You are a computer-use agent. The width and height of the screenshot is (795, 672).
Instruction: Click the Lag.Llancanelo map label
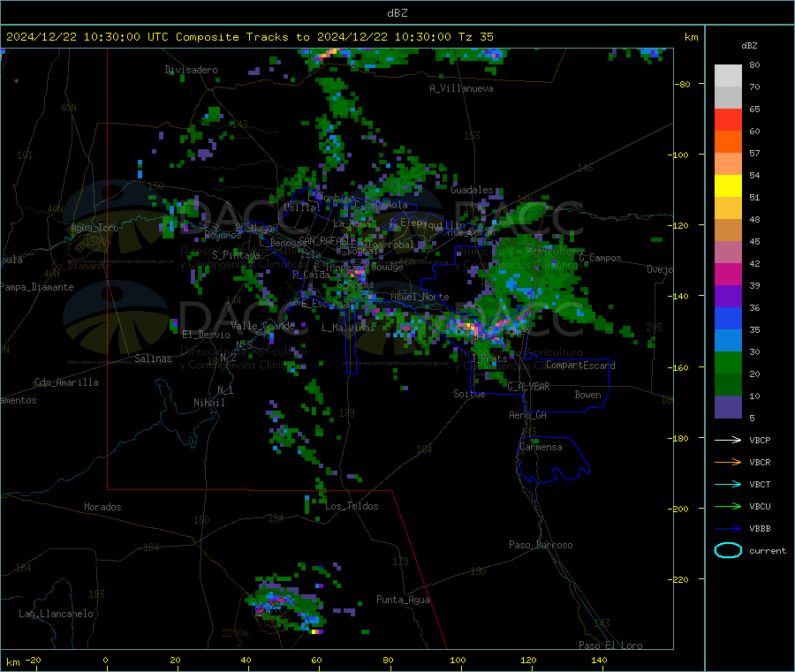tap(56, 614)
